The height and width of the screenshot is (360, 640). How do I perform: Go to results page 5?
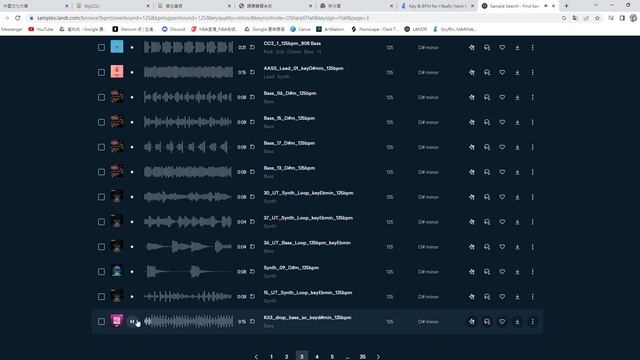(x=332, y=356)
